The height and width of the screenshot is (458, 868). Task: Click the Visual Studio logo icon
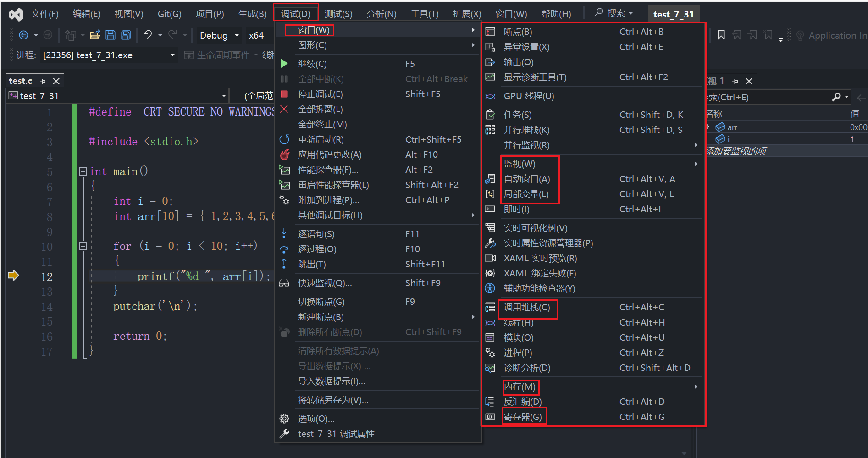16,14
